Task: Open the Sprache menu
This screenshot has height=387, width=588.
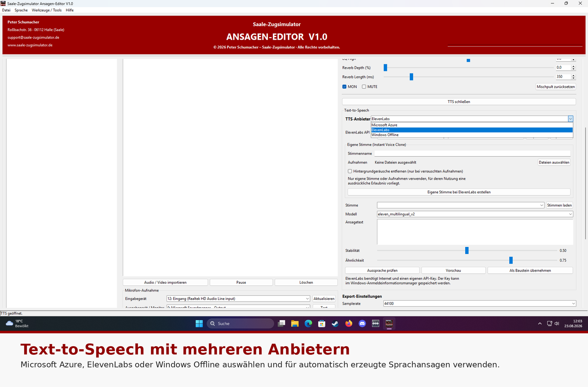Action: pyautogui.click(x=21, y=10)
